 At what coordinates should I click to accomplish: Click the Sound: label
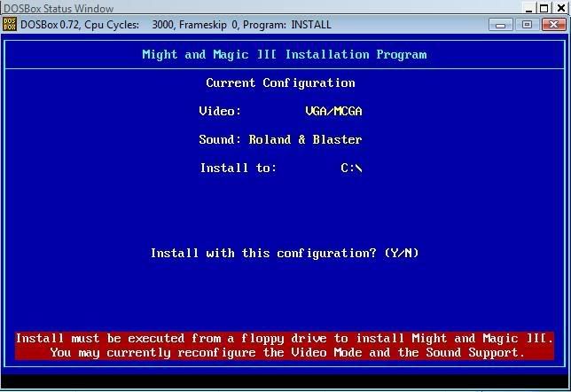(220, 139)
